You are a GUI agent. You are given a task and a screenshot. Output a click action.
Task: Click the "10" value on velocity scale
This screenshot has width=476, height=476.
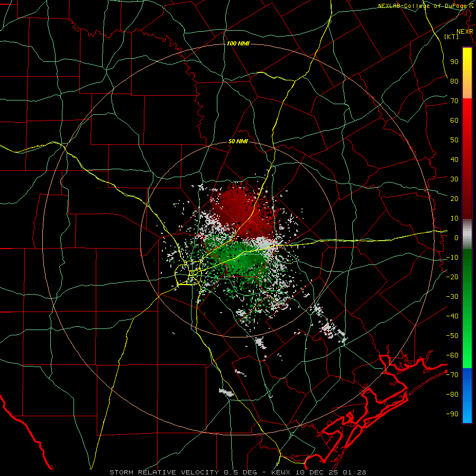click(454, 218)
